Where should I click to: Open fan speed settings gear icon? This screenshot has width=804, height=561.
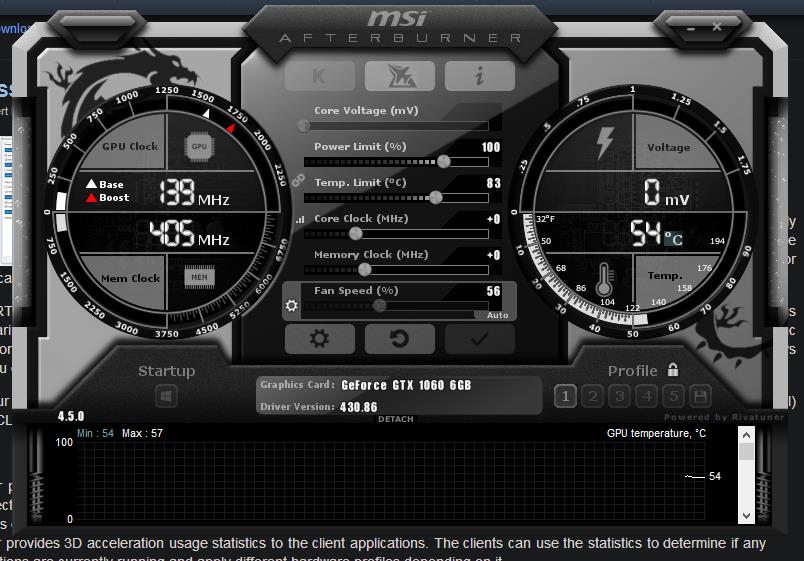[291, 306]
